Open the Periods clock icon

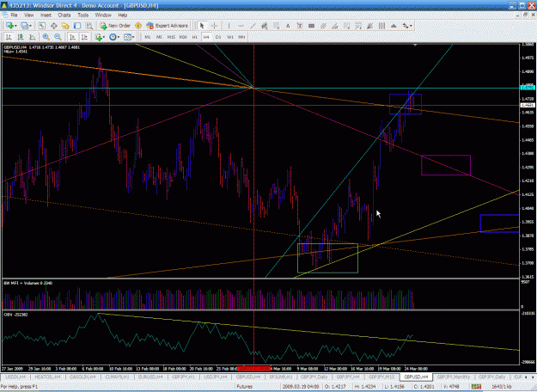tap(113, 37)
